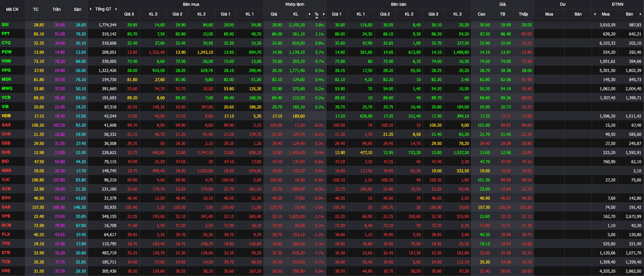Select the PLX ticker symbol
The height and width of the screenshot is (276, 644).
click(6, 234)
